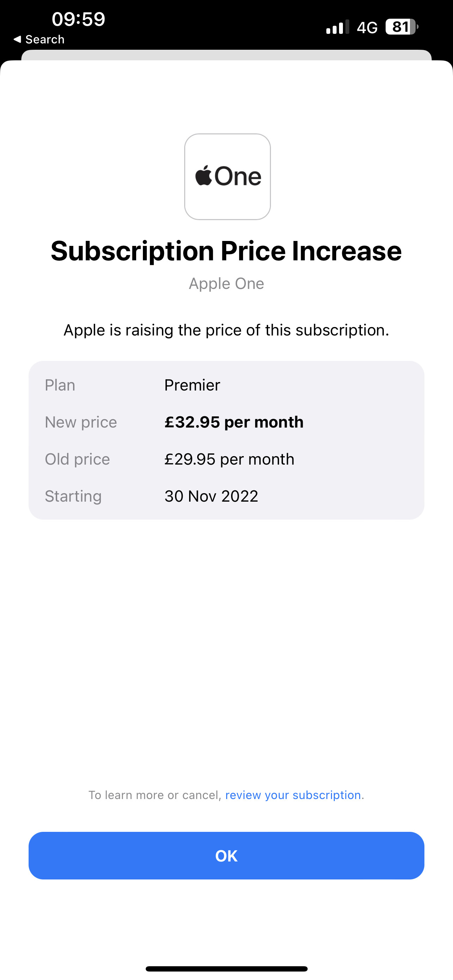Tap the 4G network indicator
Screen dimensions: 453x980
(x=367, y=28)
